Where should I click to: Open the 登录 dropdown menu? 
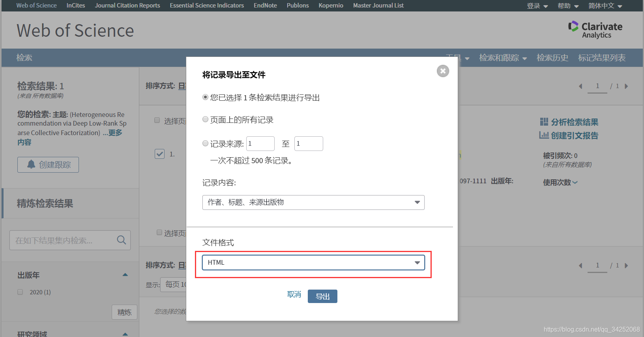[537, 6]
